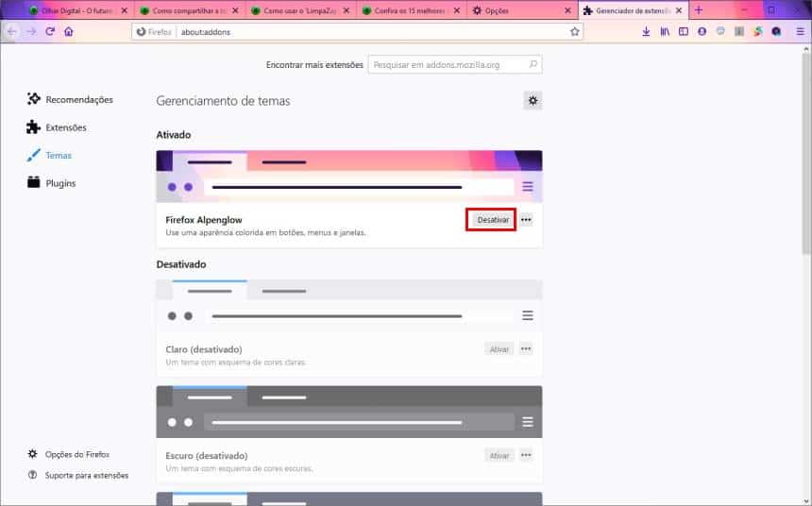Viewport: 812px width, 506px height.
Task: Open more options for Claro theme
Action: point(526,349)
